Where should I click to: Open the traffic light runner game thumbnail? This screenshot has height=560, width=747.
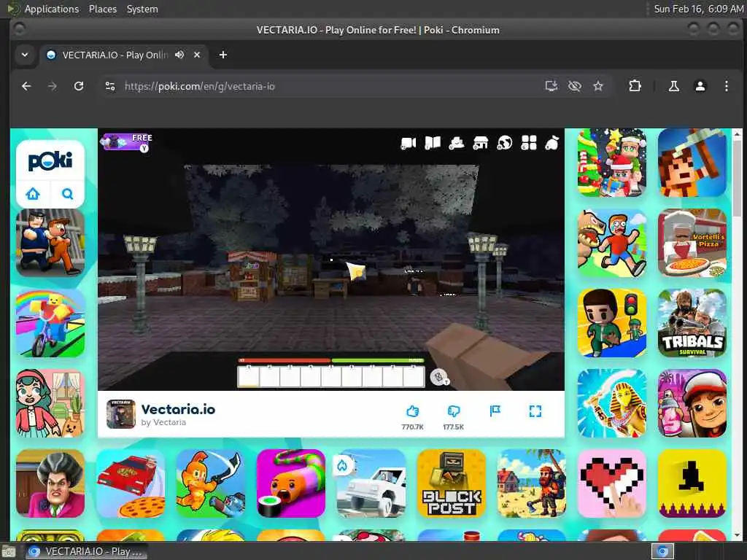click(612, 323)
